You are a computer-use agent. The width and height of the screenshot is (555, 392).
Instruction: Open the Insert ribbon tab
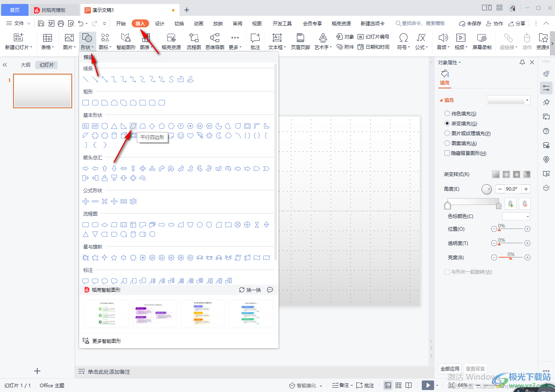140,23
